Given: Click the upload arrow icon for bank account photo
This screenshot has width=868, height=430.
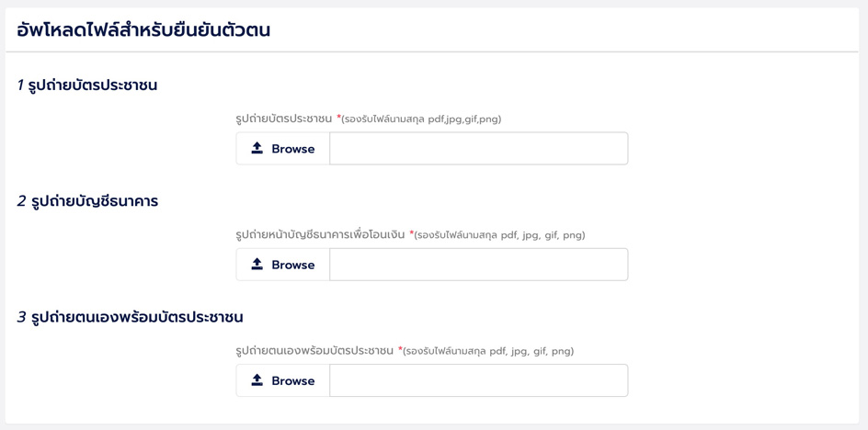Looking at the screenshot, I should (257, 264).
